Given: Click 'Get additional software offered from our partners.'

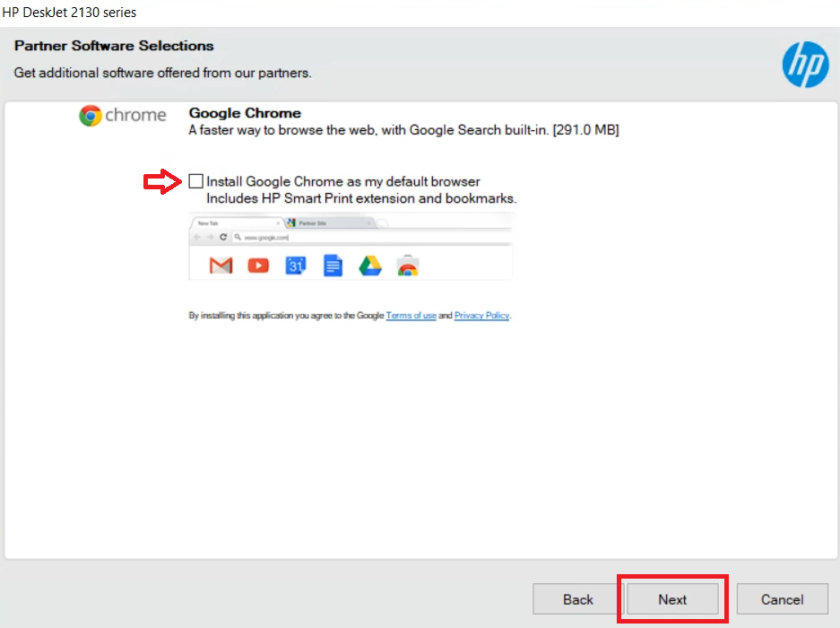Looking at the screenshot, I should tap(162, 73).
